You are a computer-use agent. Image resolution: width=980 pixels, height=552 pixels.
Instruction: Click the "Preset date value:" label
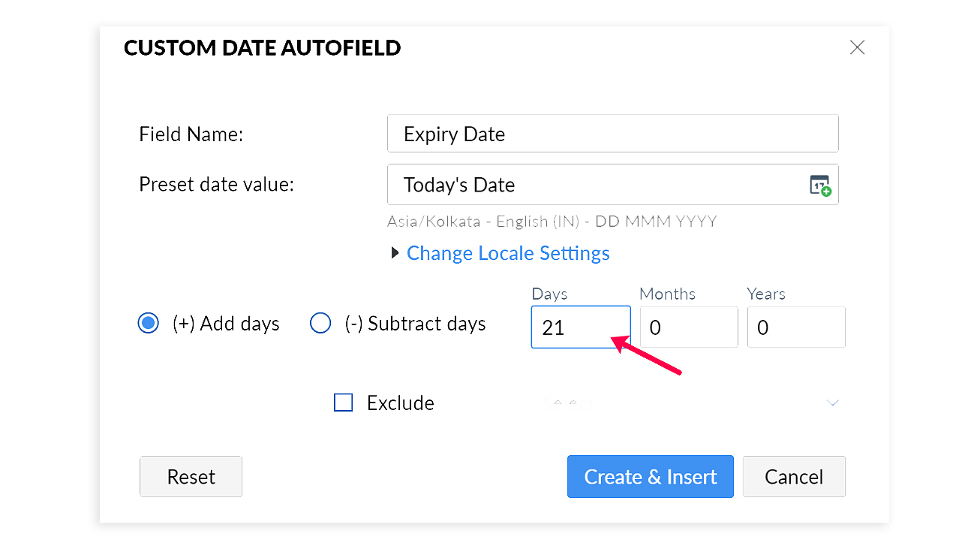pos(216,185)
